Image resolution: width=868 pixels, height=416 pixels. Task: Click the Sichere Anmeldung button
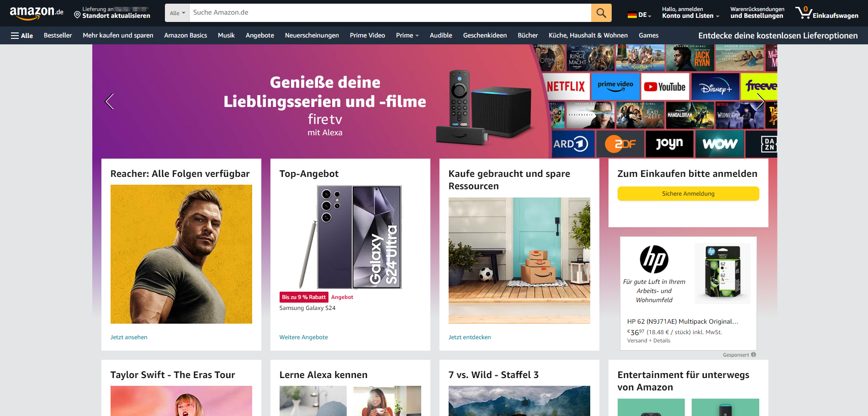688,194
